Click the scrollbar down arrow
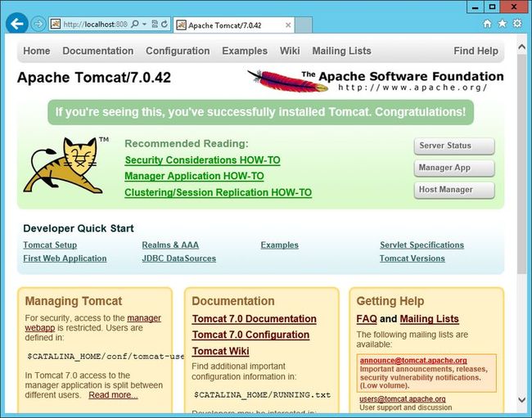The height and width of the screenshot is (418, 532). pos(522,400)
